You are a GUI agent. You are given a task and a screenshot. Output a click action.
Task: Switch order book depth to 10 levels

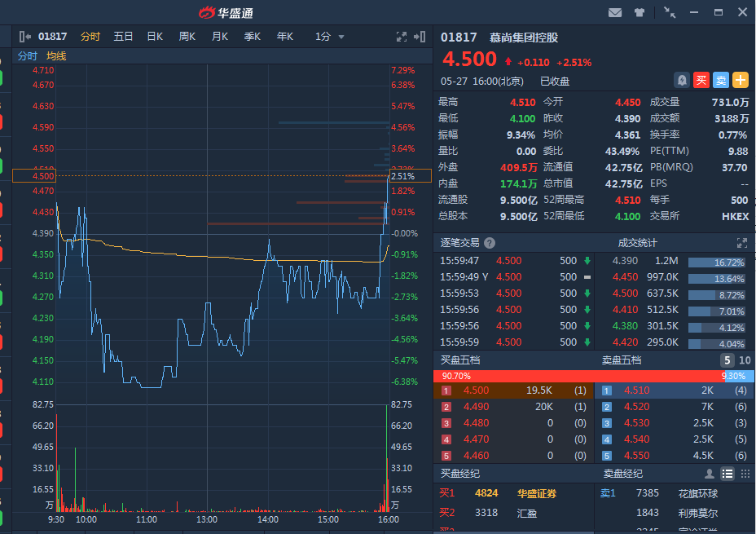point(745,360)
